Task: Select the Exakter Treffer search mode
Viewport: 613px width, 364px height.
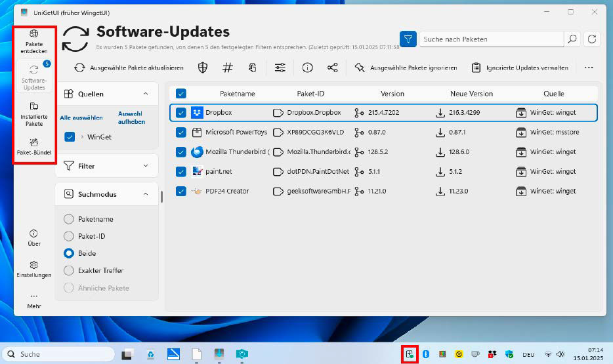Action: pyautogui.click(x=69, y=270)
